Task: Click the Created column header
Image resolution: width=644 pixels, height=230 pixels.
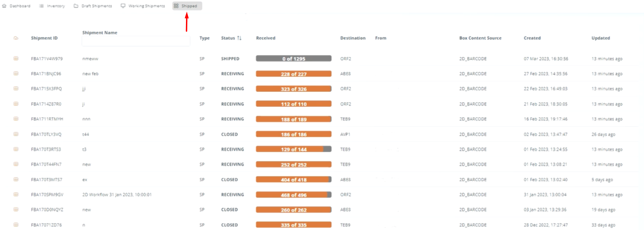Action: (532, 38)
